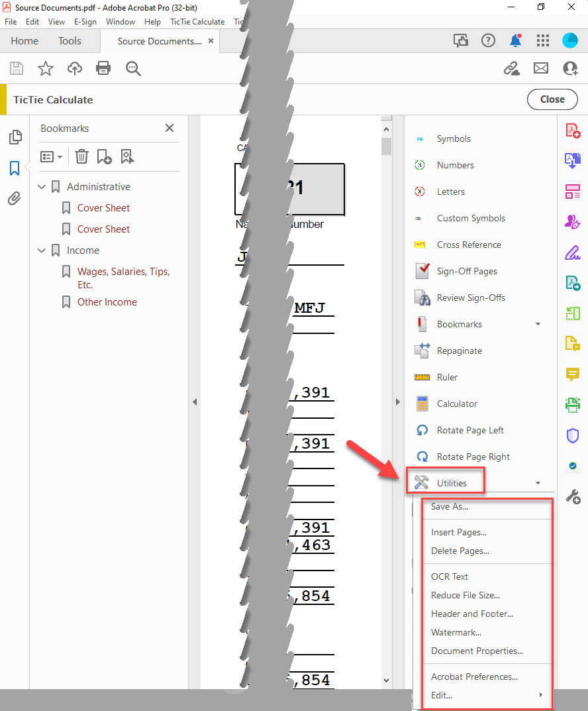Open the bookmarks options menu dropdown

click(x=51, y=157)
